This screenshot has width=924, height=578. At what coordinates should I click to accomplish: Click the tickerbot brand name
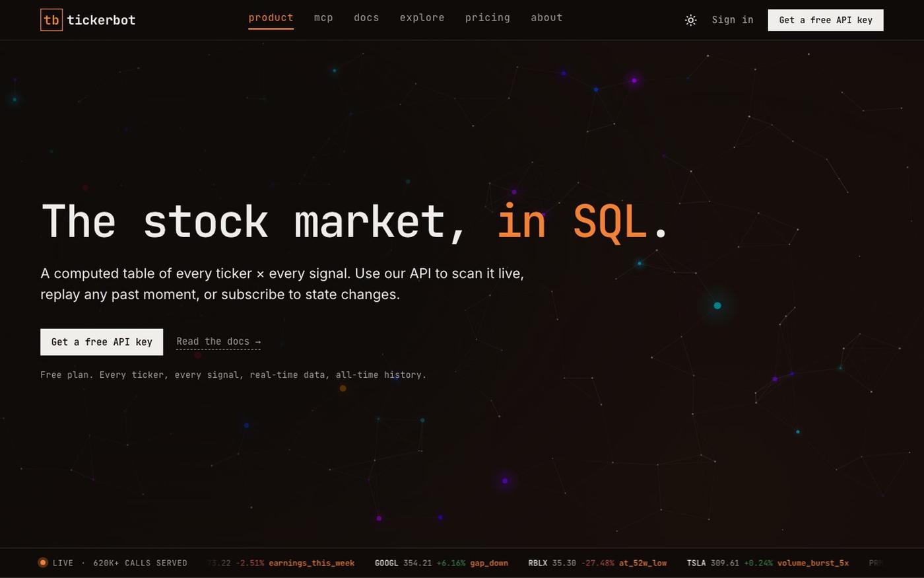[101, 20]
